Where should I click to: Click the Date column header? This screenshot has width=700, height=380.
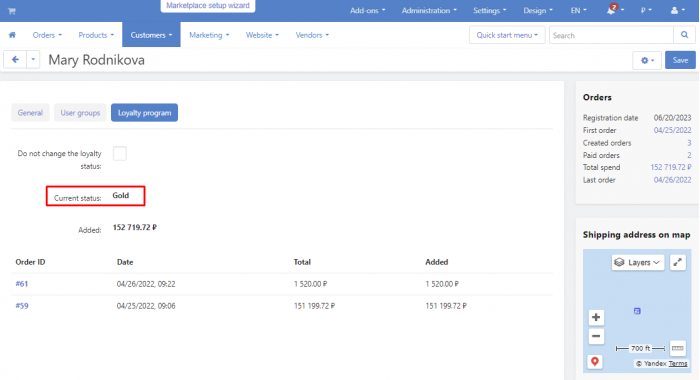[x=125, y=262]
